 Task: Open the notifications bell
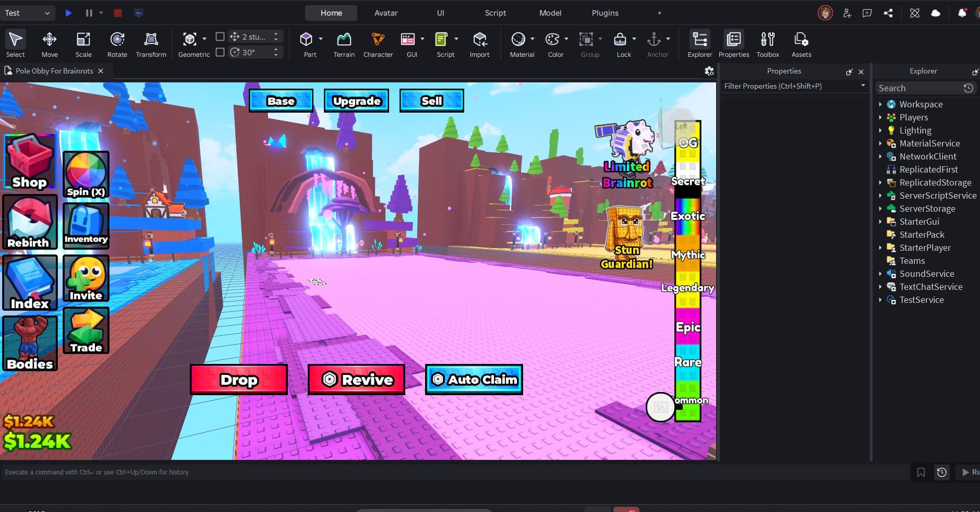tap(962, 13)
